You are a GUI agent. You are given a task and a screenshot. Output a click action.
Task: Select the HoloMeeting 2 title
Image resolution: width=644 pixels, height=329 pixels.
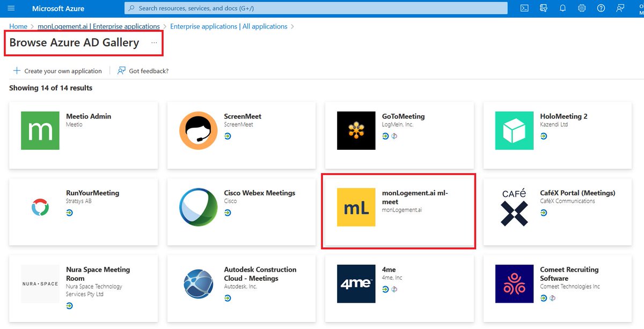click(x=563, y=116)
